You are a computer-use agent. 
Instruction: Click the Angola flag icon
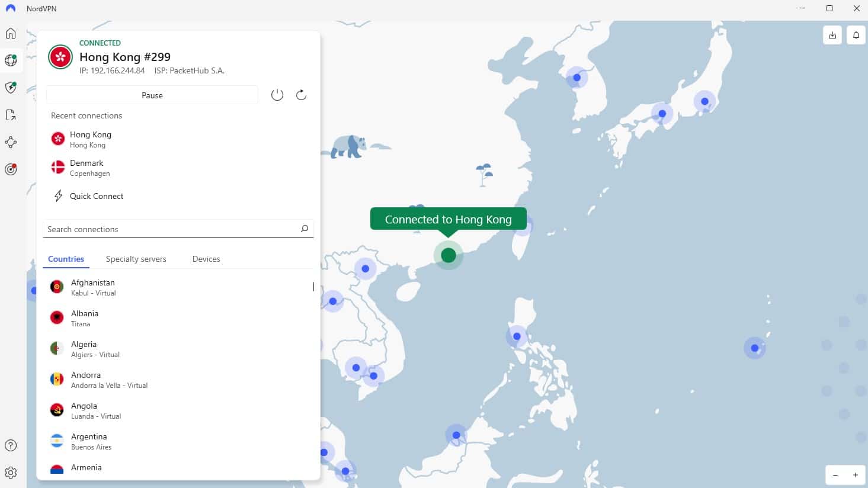point(57,410)
